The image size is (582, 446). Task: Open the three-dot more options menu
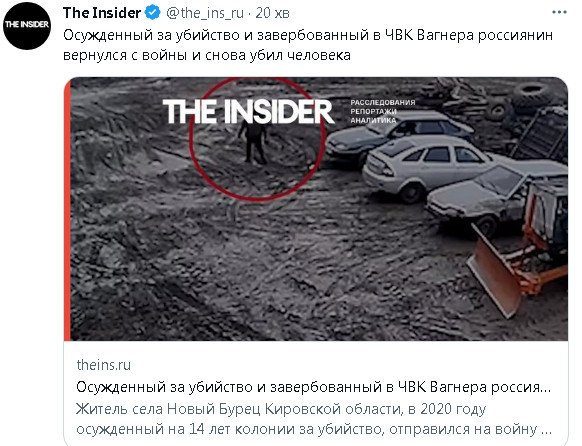click(x=559, y=12)
